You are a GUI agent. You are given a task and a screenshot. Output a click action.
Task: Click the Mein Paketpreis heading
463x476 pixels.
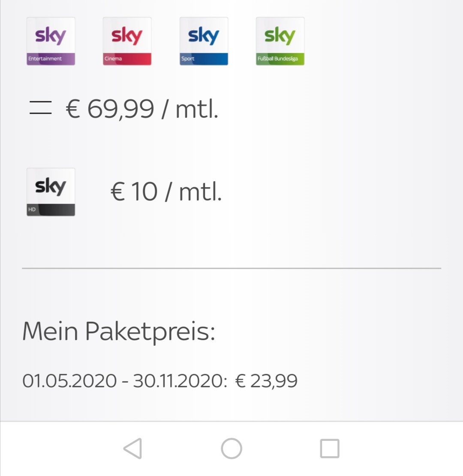119,332
